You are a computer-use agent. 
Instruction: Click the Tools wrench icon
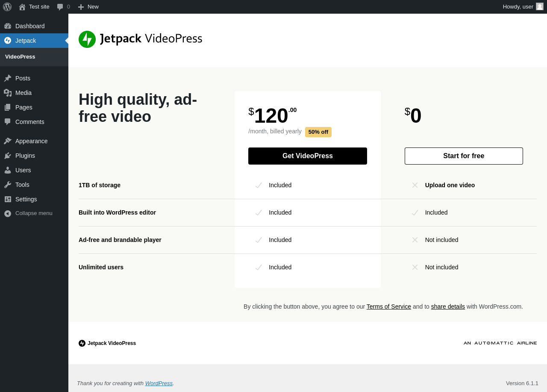coord(8,185)
